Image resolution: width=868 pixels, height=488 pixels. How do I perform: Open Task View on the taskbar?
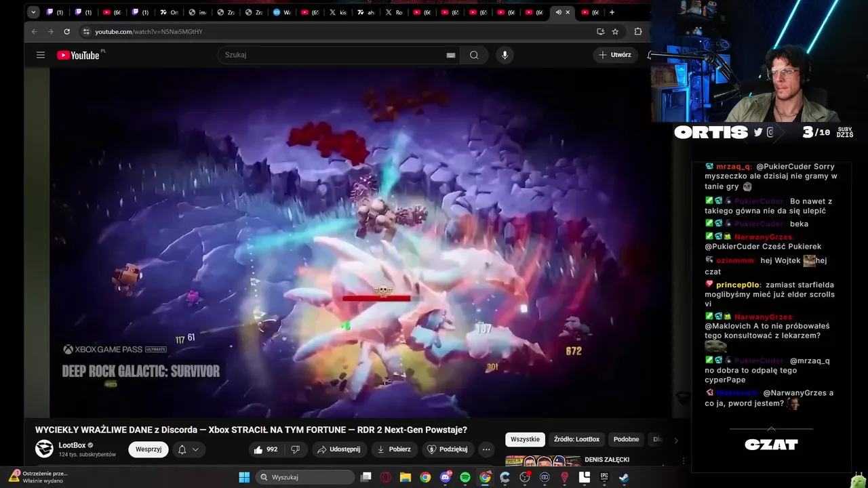366,477
